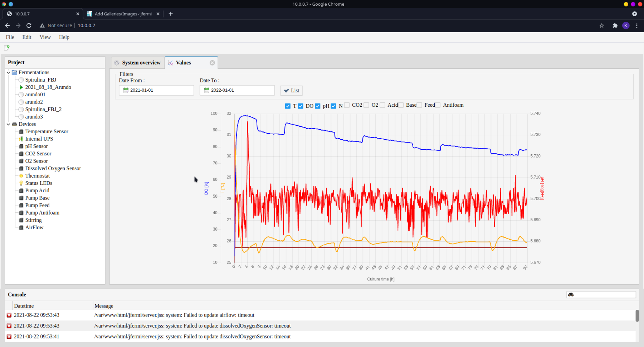Close the Values tab
Screen dimensions: 644x347
pyautogui.click(x=212, y=63)
